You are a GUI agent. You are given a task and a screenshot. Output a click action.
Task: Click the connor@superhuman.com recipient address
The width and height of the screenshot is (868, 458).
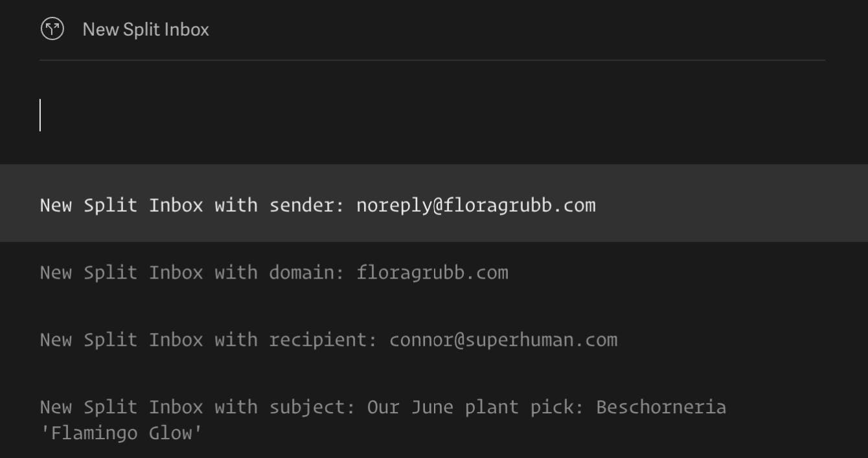[503, 340]
